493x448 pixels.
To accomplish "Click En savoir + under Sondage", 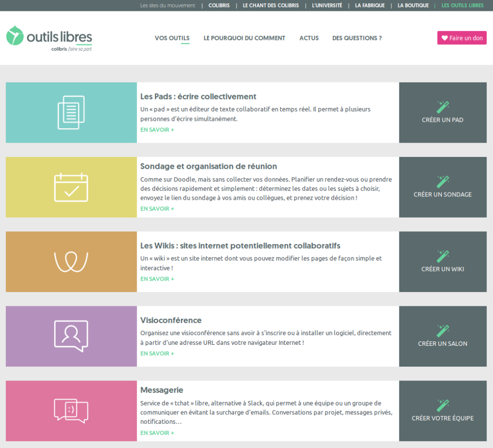I will (157, 209).
